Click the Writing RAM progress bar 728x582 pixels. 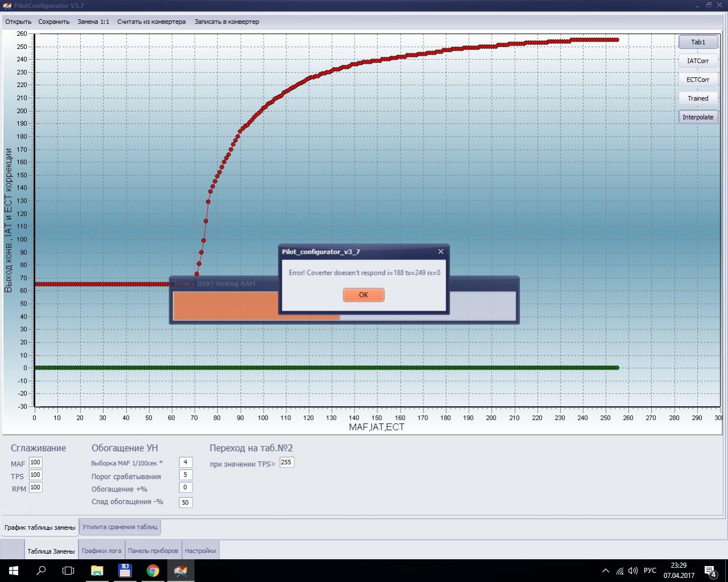(344, 306)
